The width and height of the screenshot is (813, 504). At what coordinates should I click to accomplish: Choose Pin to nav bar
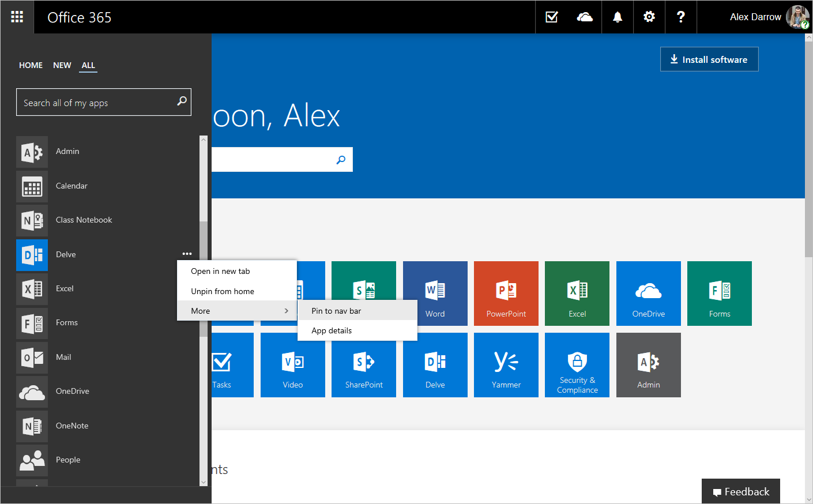coord(336,311)
